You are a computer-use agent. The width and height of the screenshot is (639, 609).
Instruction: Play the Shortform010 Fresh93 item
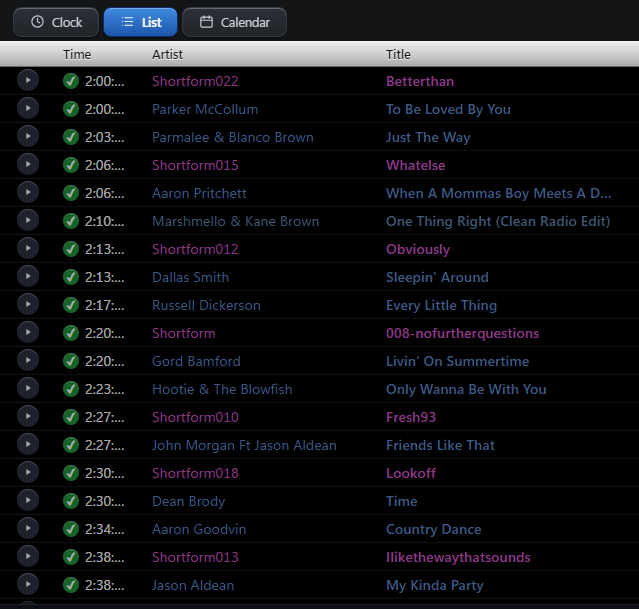tap(28, 416)
